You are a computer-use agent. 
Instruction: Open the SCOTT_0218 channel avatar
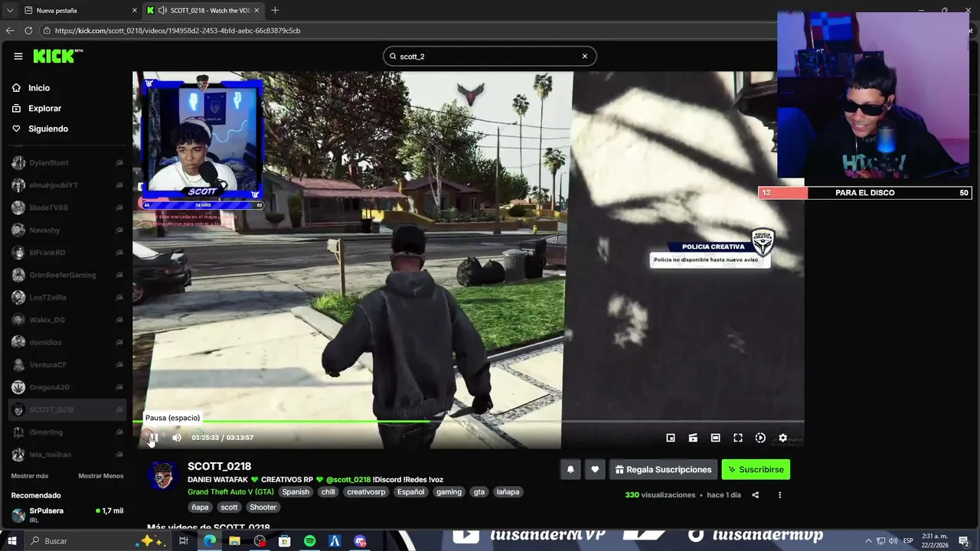coord(162,475)
